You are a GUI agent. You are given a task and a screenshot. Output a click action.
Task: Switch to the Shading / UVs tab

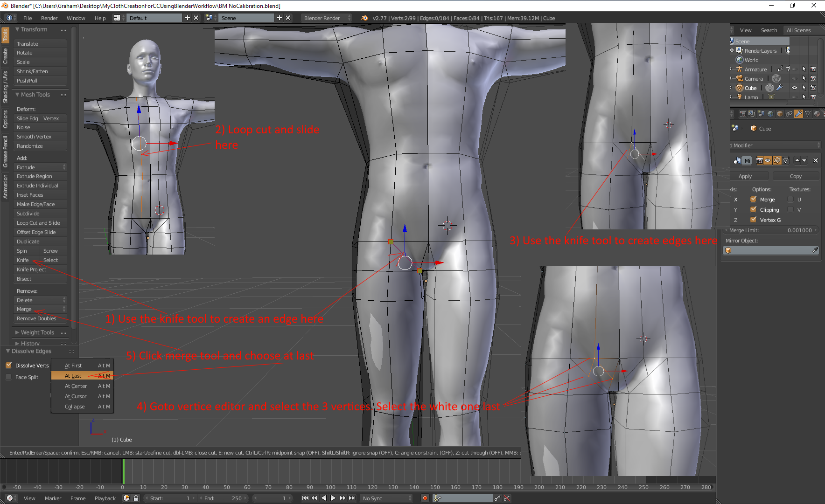click(x=5, y=87)
